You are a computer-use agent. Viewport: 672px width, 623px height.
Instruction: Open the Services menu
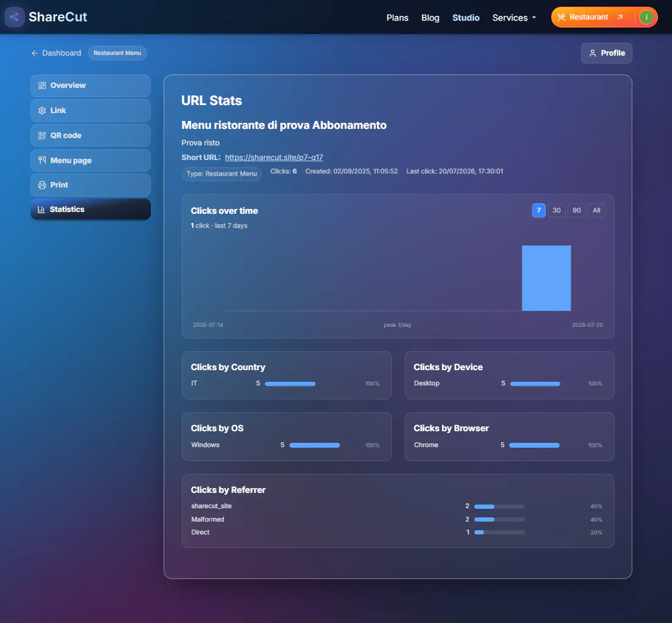[x=514, y=18]
